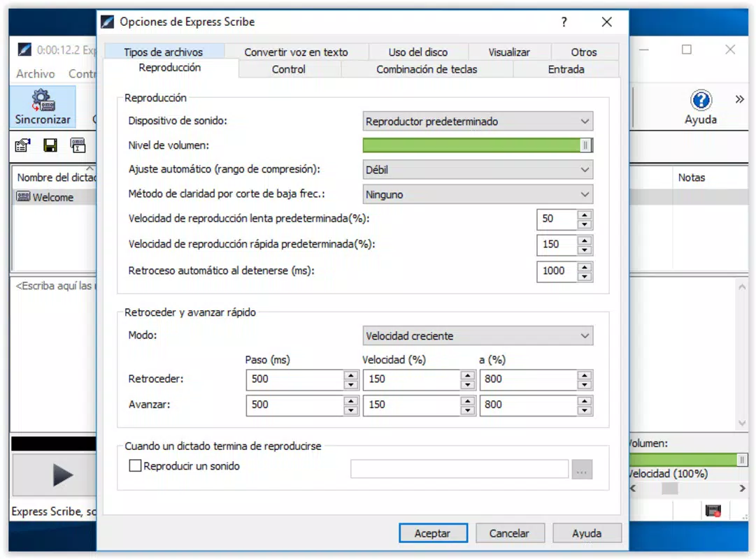Open the Entrada tab
The width and height of the screenshot is (756, 559).
(x=566, y=69)
